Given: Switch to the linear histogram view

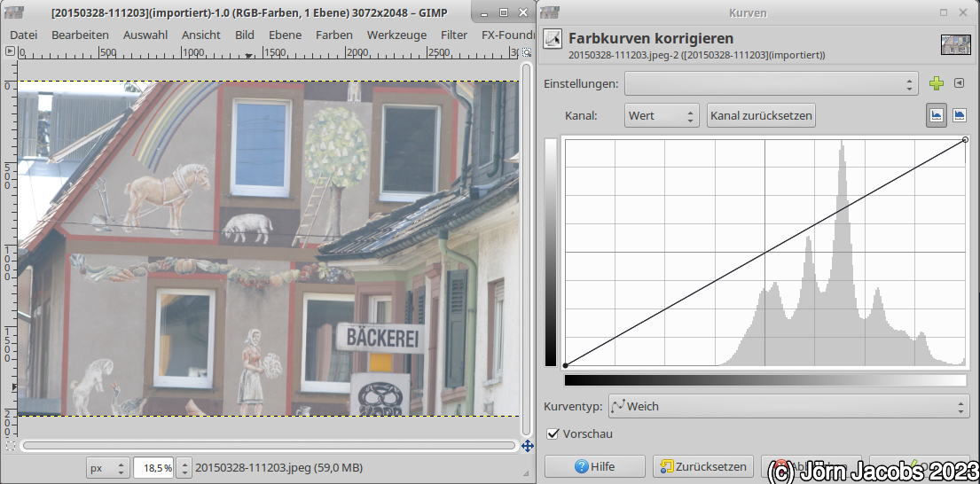Looking at the screenshot, I should point(936,115).
